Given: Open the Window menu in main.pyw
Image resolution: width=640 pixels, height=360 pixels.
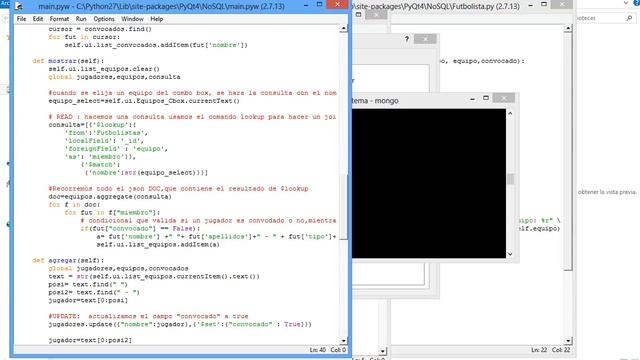Looking at the screenshot, I should tap(132, 19).
